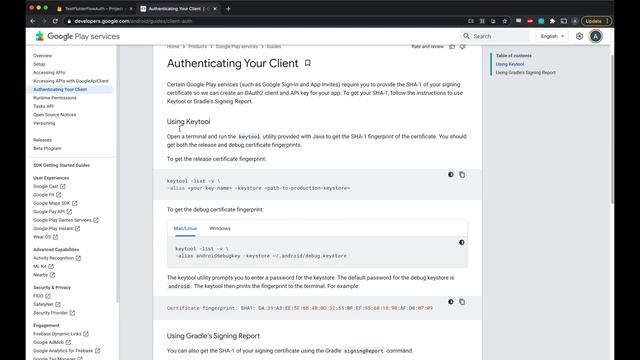Copy the Certificate fingerprint example code
This screenshot has width=640, height=360.
tap(462, 302)
